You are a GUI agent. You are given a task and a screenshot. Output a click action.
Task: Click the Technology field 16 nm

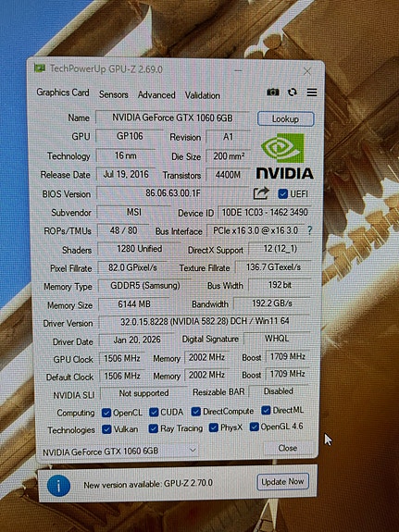tap(126, 155)
